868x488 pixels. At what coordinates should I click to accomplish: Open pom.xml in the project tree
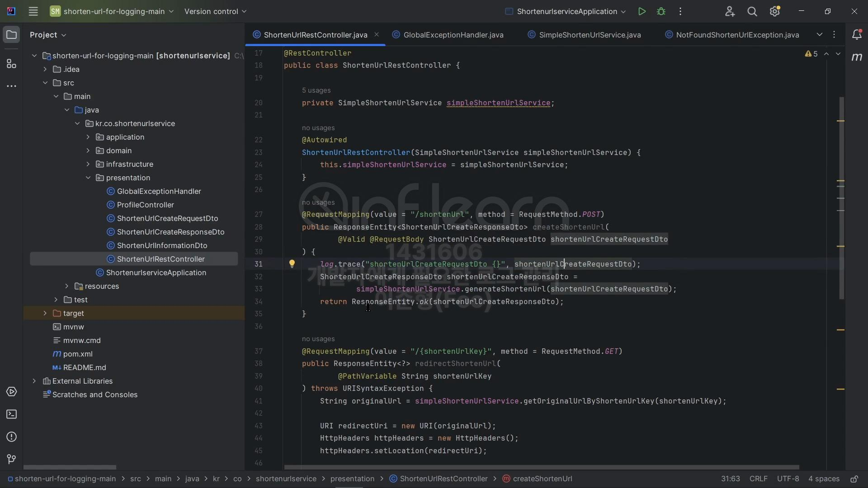pyautogui.click(x=78, y=354)
